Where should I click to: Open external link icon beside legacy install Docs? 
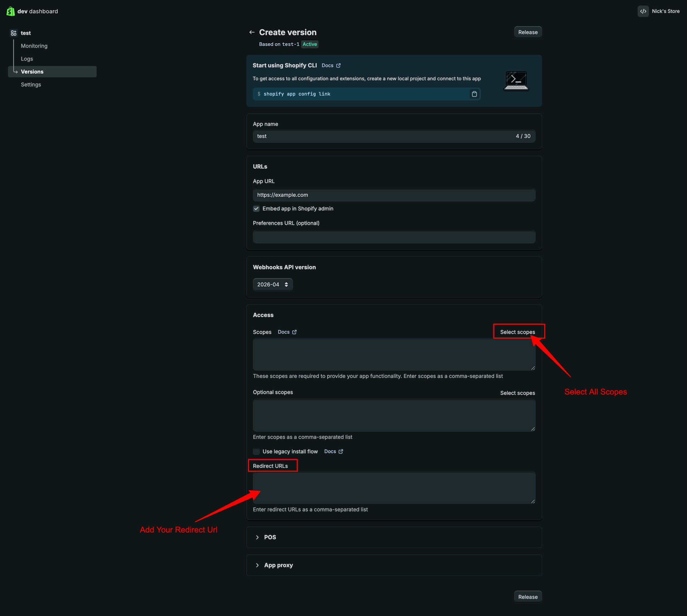coord(341,452)
